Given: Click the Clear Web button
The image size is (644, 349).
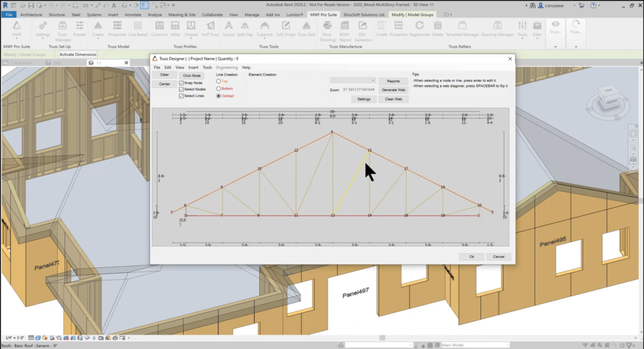Looking at the screenshot, I should click(x=394, y=99).
